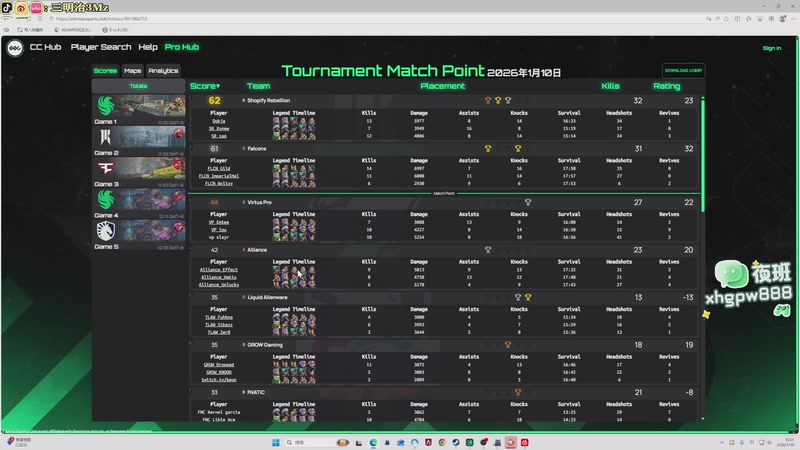Open Player Search page

click(101, 47)
